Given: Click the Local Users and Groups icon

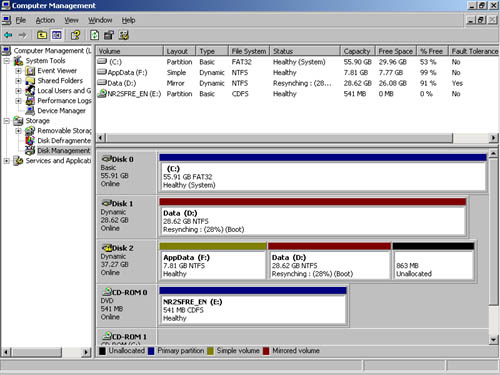Looking at the screenshot, I should 30,91.
